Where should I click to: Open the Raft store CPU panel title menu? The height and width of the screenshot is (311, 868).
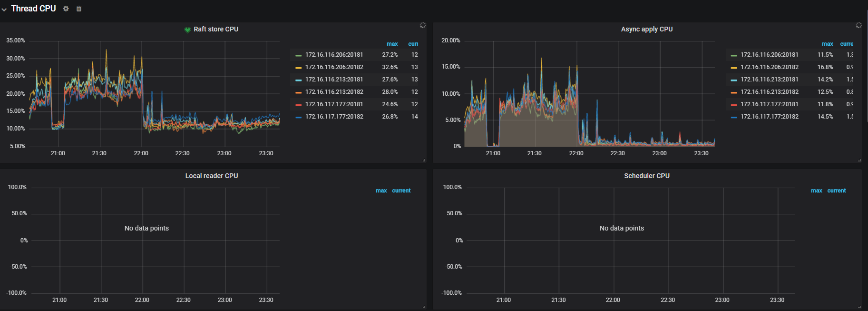216,29
